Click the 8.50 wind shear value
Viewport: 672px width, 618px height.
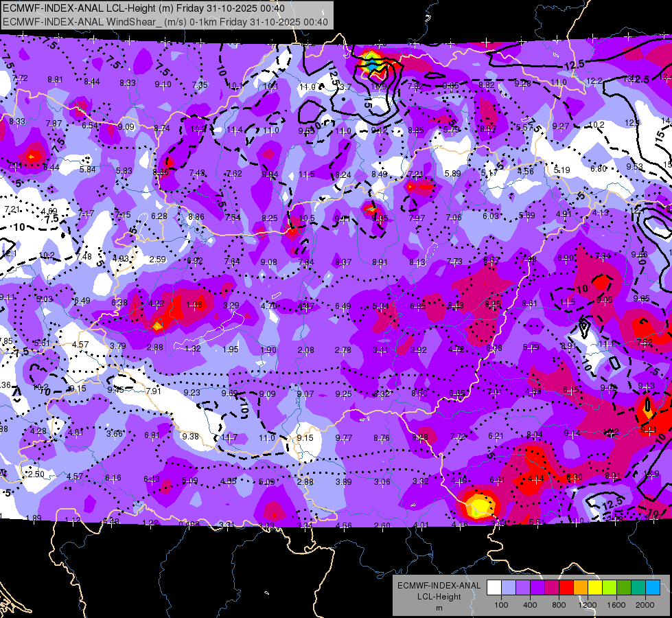419,393
